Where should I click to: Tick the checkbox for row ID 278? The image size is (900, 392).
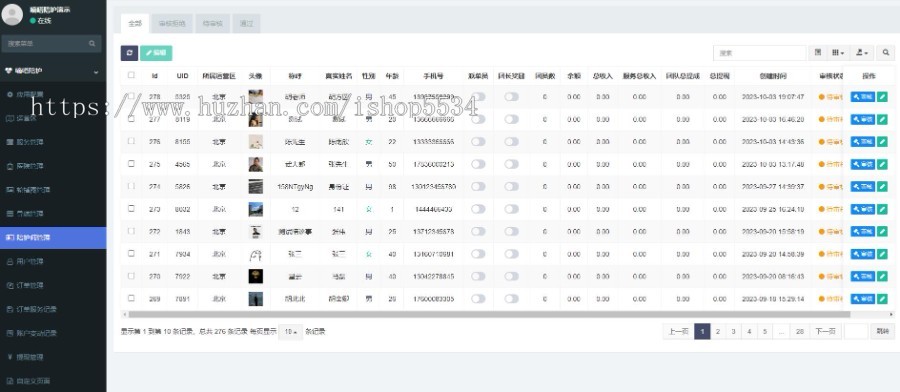click(x=131, y=96)
